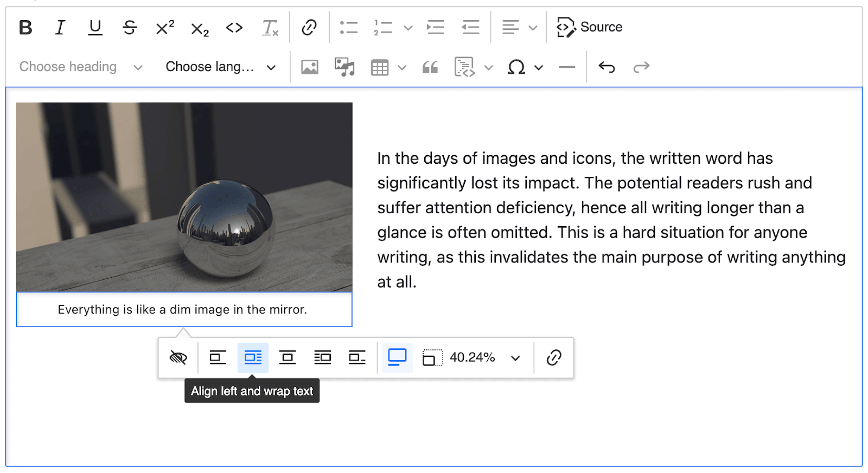Select Align left and wrap text
The image size is (868, 473).
(253, 358)
